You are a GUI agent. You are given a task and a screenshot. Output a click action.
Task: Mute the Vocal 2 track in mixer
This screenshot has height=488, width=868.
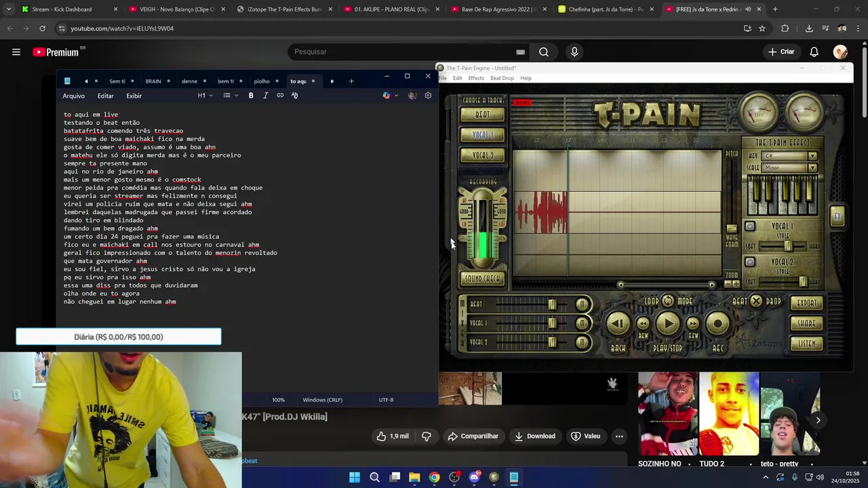[582, 343]
